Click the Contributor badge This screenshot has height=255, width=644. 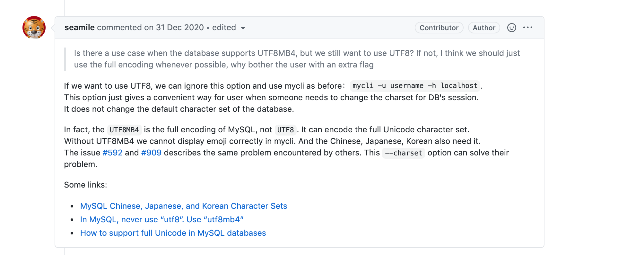point(439,28)
